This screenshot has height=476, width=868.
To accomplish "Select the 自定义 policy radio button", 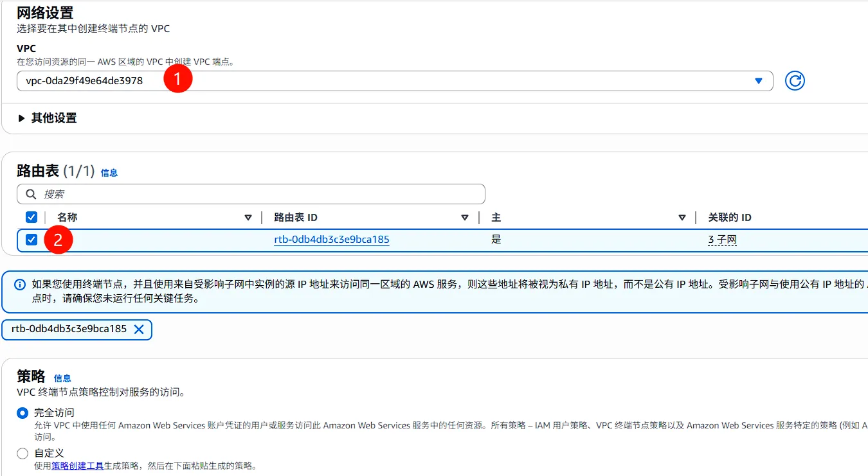I will pos(22,453).
